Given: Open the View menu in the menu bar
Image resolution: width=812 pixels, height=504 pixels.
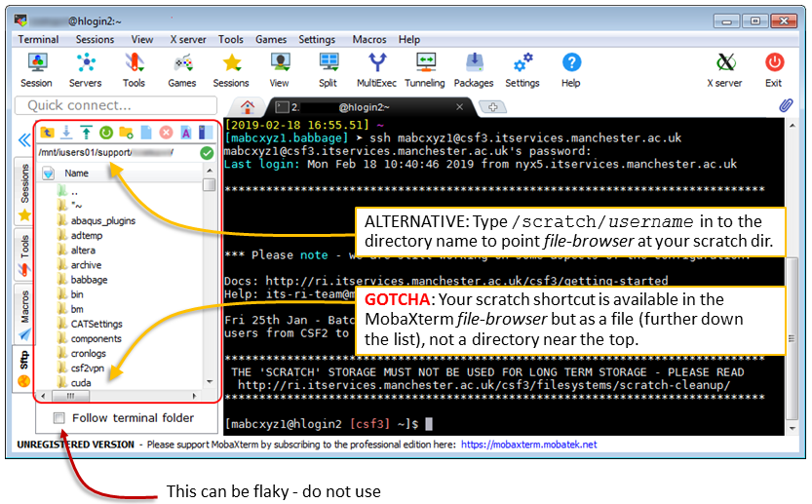Looking at the screenshot, I should tap(142, 39).
